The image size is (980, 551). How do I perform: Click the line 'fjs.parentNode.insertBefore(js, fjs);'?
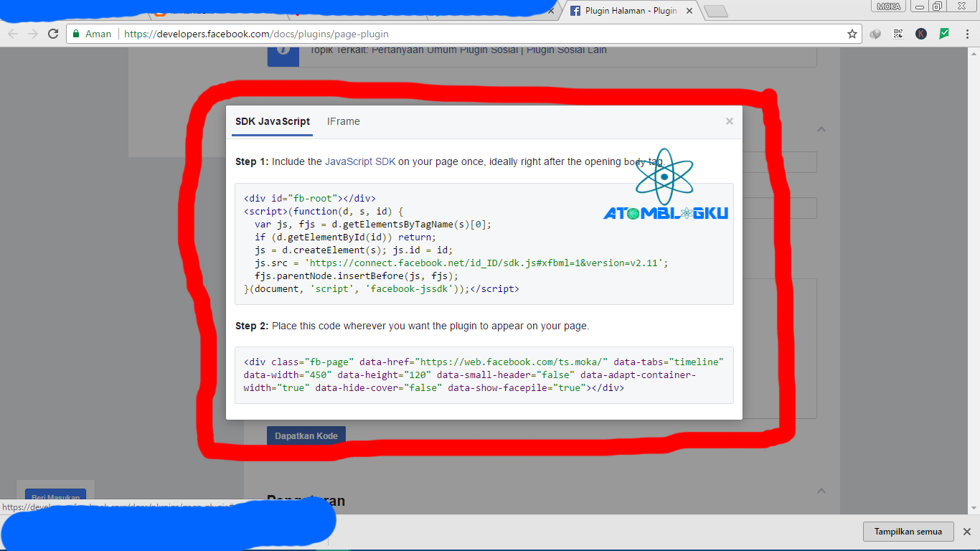pos(357,276)
